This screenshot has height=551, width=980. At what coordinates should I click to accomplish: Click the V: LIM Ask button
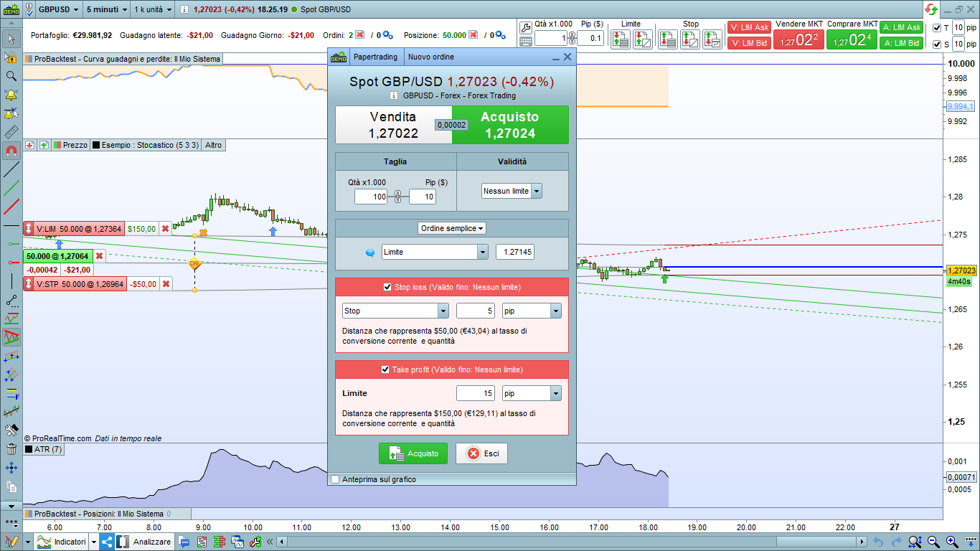click(x=749, y=27)
